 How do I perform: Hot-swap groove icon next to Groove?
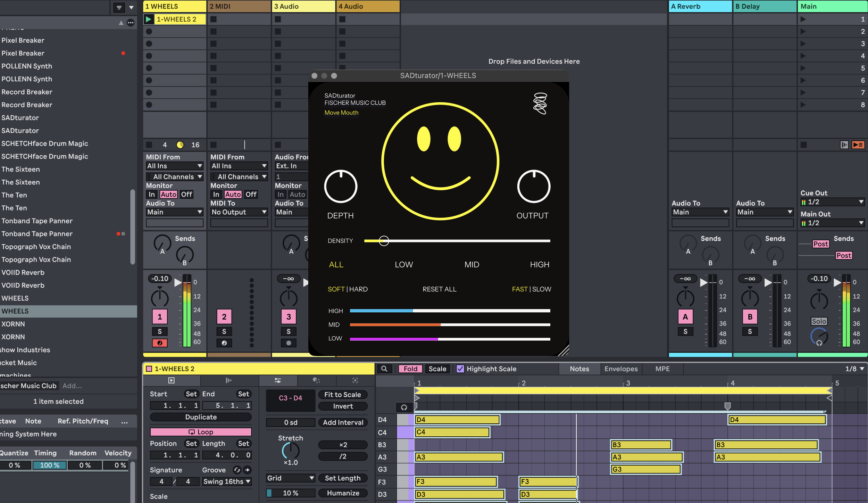(237, 470)
